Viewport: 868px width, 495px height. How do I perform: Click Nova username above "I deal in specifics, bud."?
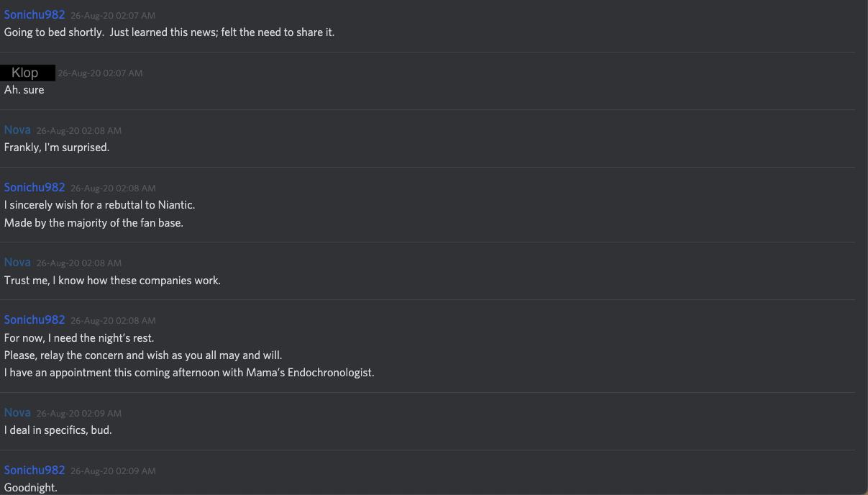coord(17,413)
